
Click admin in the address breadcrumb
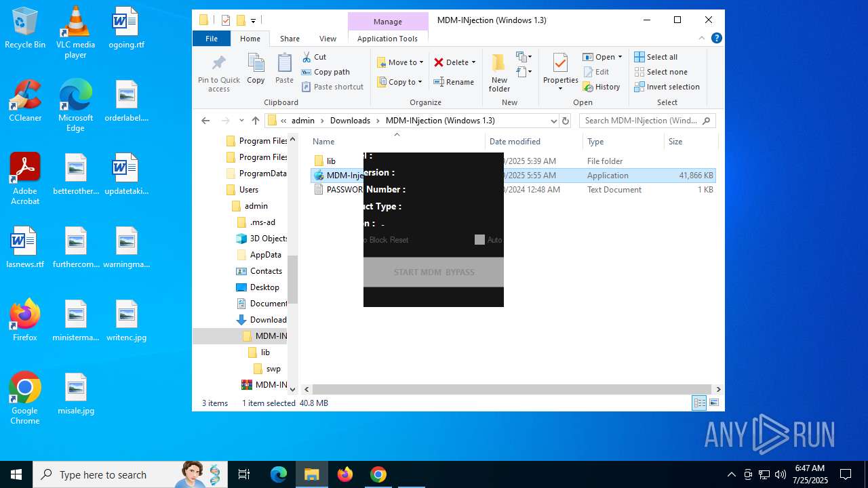[303, 121]
